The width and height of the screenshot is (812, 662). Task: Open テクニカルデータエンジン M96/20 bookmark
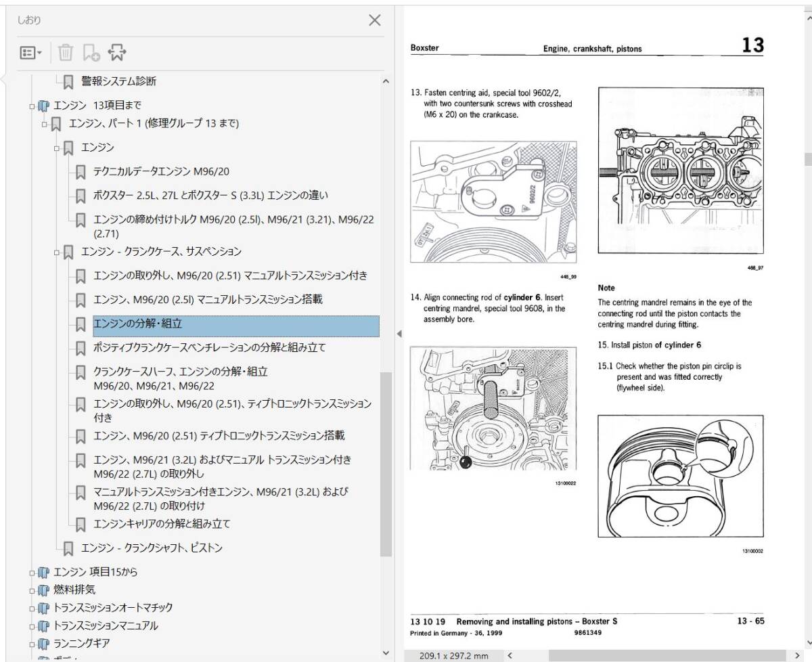point(161,172)
